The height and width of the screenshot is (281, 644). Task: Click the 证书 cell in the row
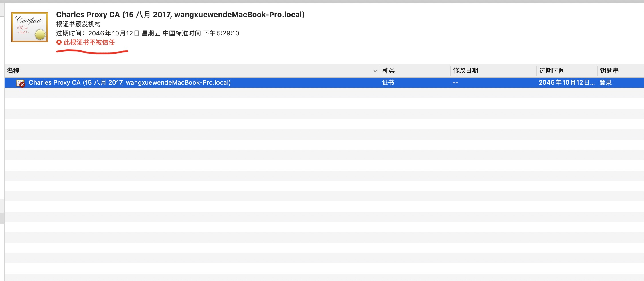[388, 83]
